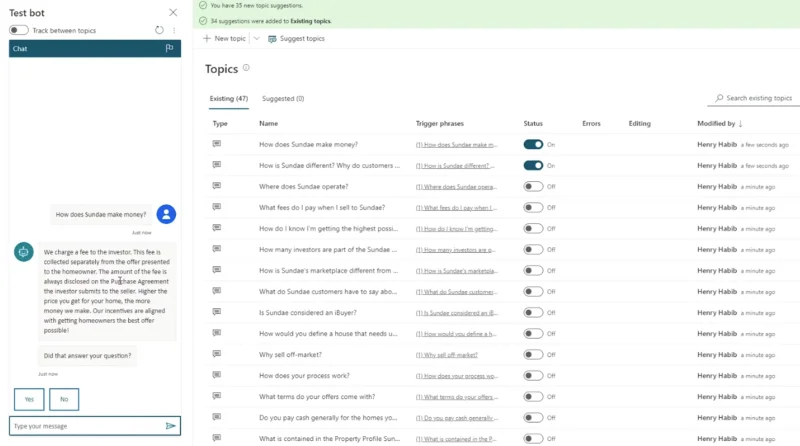The image size is (800, 446).
Task: Click topic type icon for Is Sundae considered an iBuyer
Action: (x=217, y=312)
